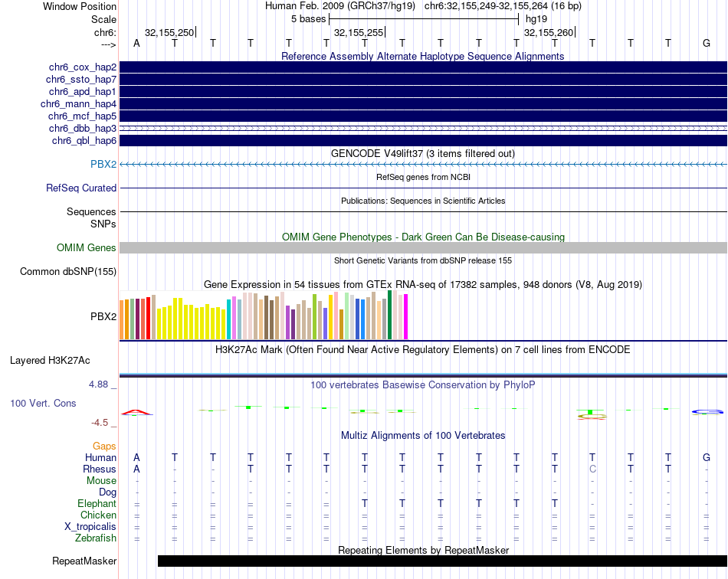Open Reference Assembly Alternate Haplotype track title
This screenshot has width=728, height=579.
click(422, 56)
